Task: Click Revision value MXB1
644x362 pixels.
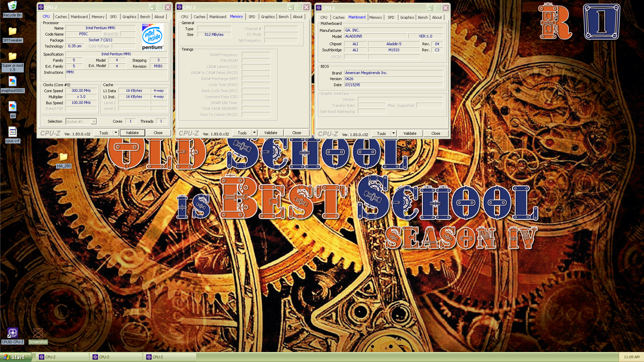Action: tap(158, 66)
